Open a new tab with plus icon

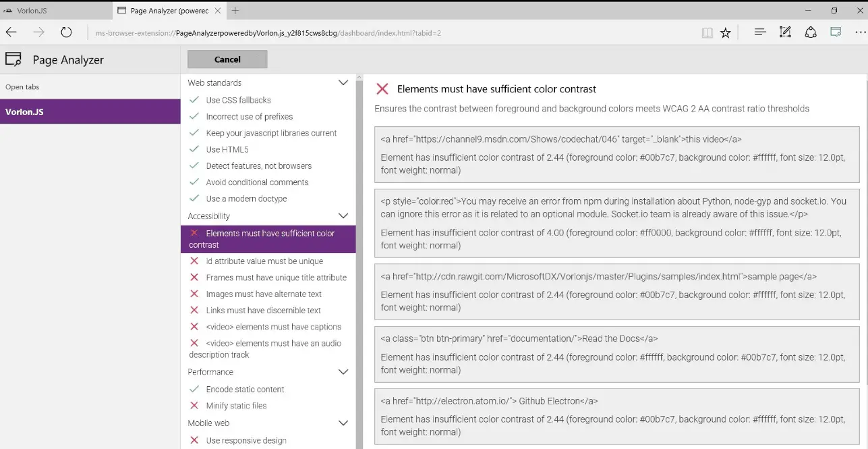235,11
